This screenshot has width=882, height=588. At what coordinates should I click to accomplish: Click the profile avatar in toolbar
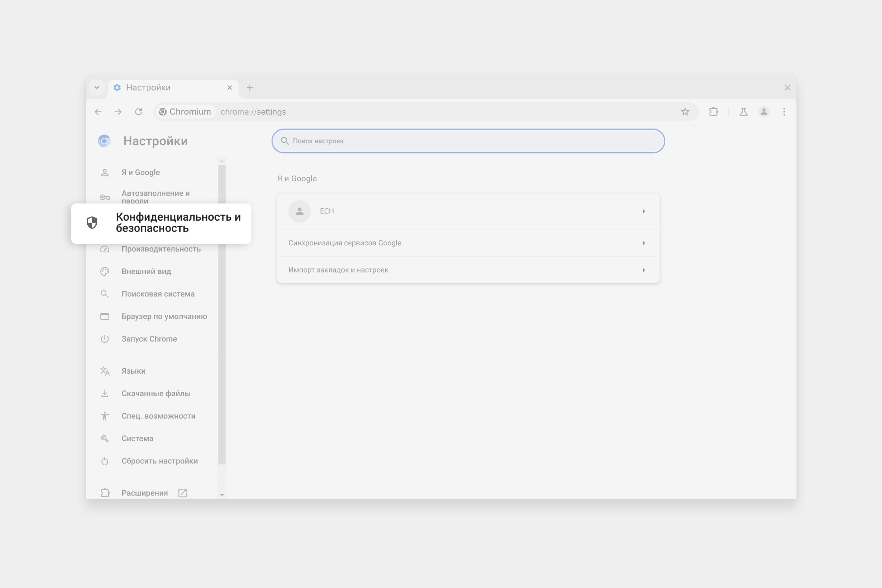[x=763, y=112]
